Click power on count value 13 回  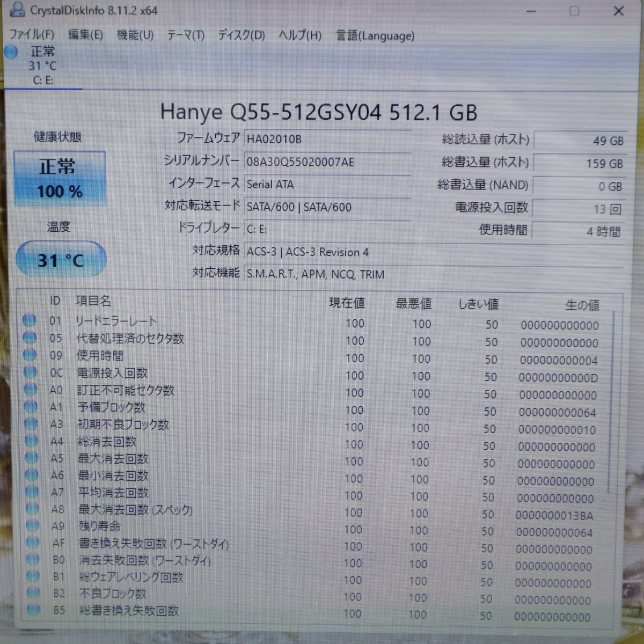[579, 209]
